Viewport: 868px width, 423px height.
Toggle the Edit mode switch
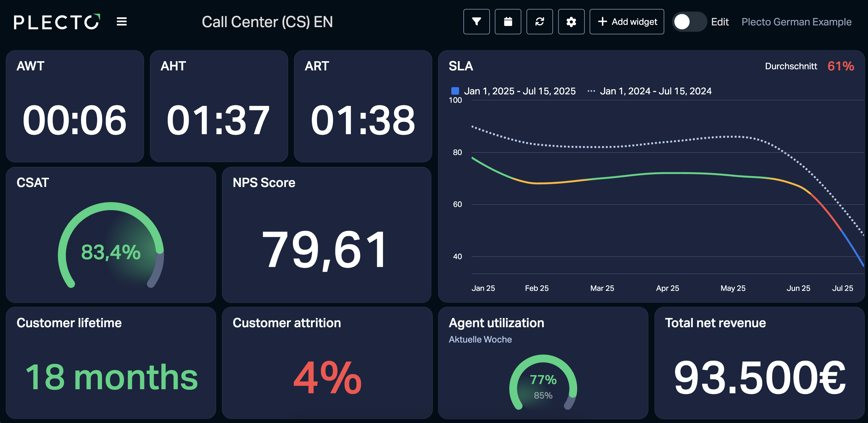tap(689, 22)
